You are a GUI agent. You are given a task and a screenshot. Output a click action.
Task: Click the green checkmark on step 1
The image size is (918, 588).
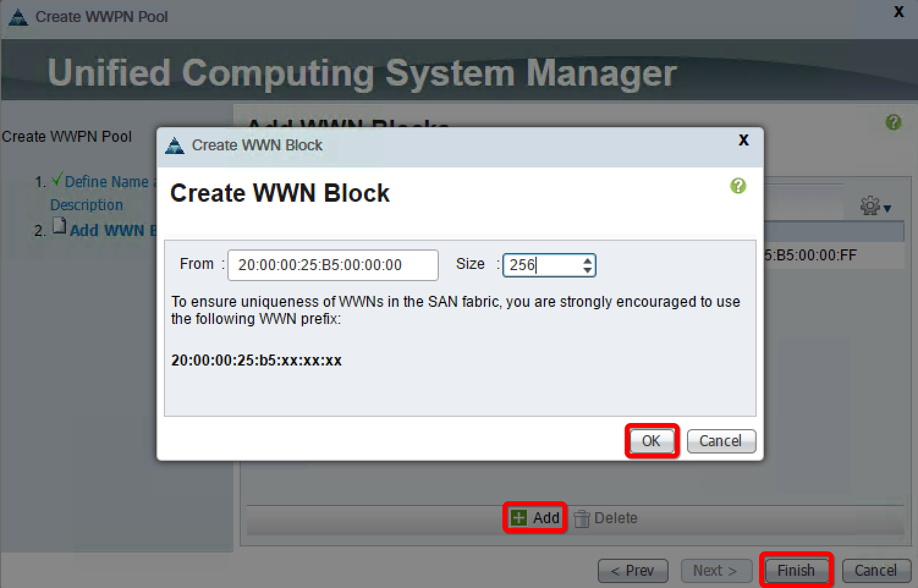click(x=57, y=180)
